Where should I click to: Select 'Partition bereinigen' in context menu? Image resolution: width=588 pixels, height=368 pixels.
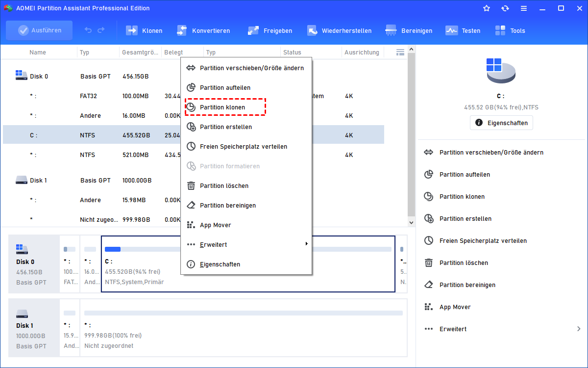[x=246, y=206]
